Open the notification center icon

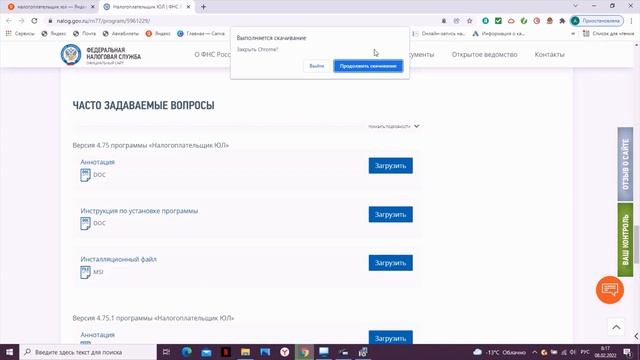pos(628,352)
